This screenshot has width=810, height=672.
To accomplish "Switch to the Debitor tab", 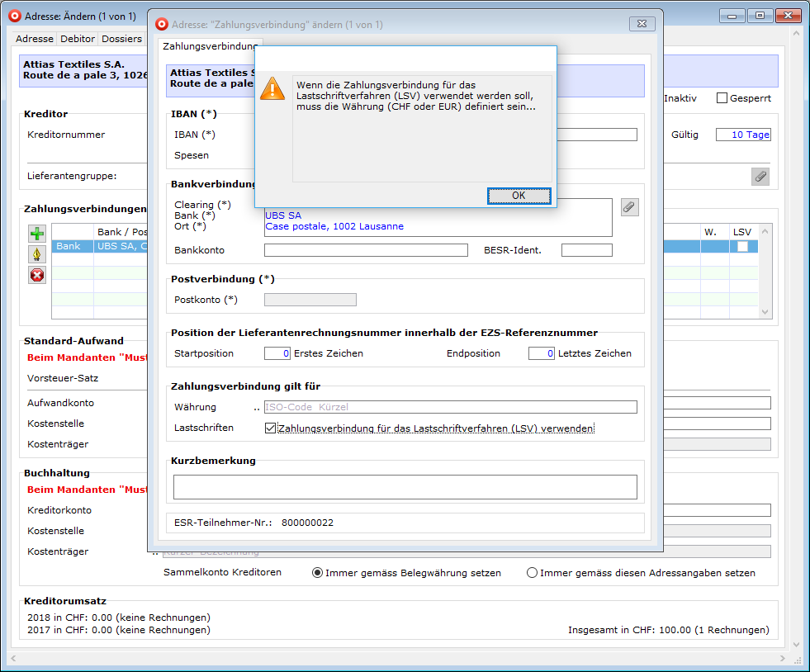I will (x=78, y=39).
